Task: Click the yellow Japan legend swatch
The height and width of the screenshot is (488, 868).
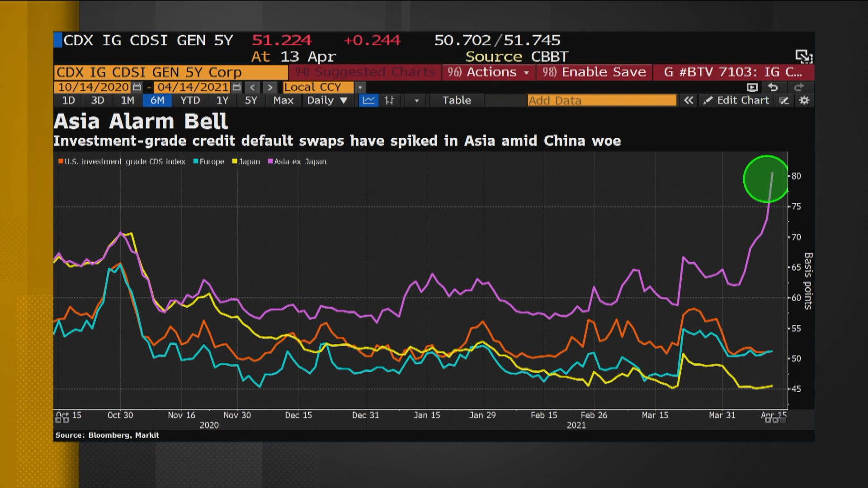Action: tap(235, 161)
